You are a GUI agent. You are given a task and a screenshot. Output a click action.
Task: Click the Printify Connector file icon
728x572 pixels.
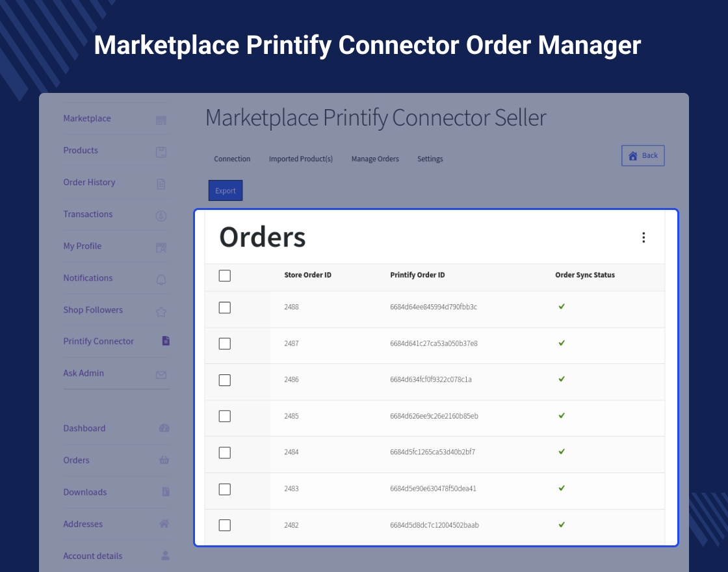point(166,341)
